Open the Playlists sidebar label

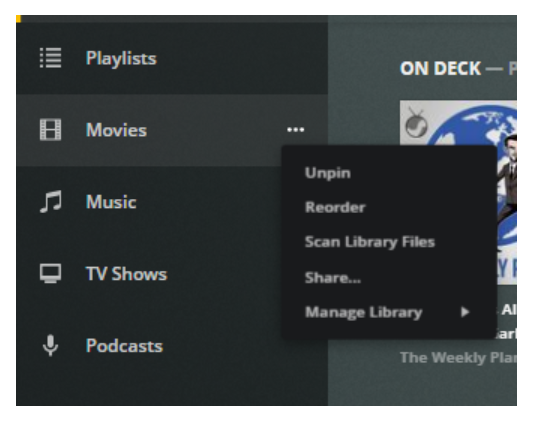[121, 58]
